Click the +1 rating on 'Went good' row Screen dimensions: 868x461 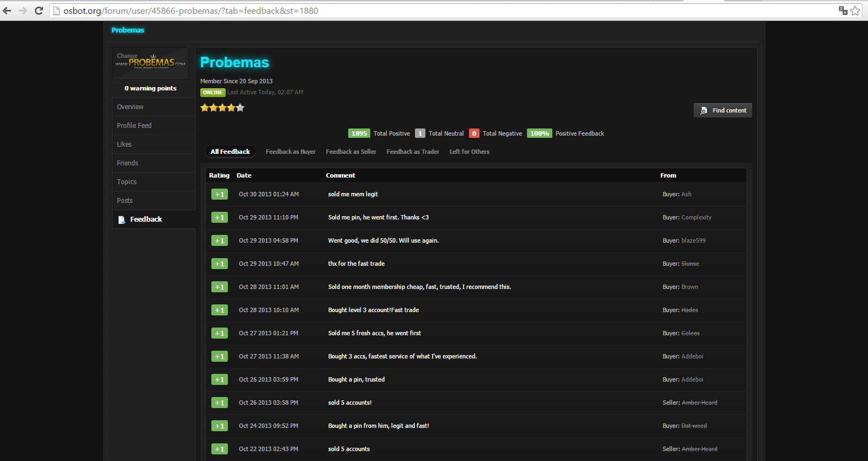pos(220,240)
